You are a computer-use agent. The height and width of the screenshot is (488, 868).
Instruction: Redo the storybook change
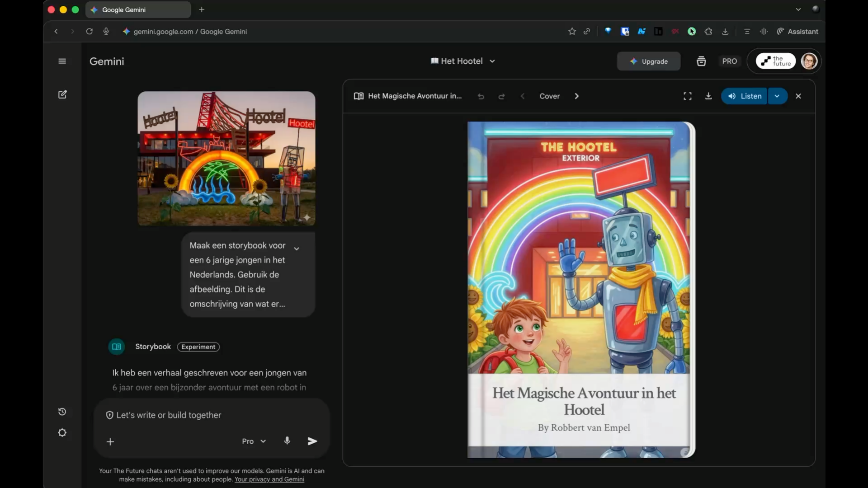501,96
